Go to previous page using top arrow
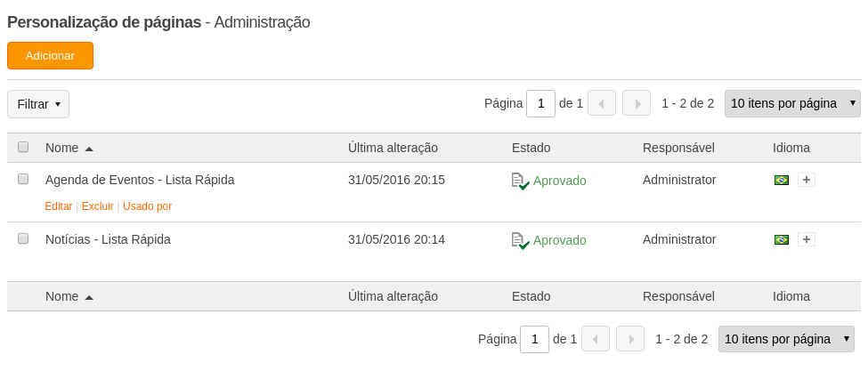The width and height of the screenshot is (868, 379). point(602,103)
